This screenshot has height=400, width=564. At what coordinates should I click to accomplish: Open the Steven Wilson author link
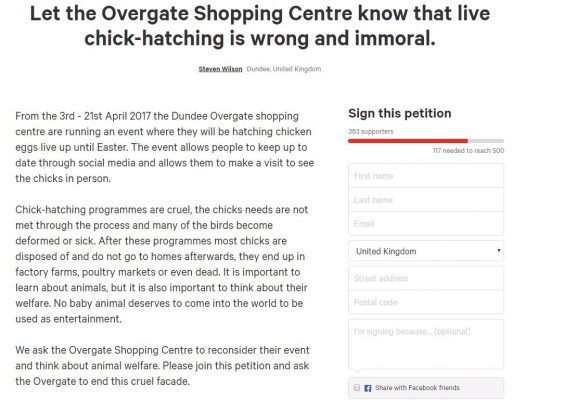pos(220,69)
